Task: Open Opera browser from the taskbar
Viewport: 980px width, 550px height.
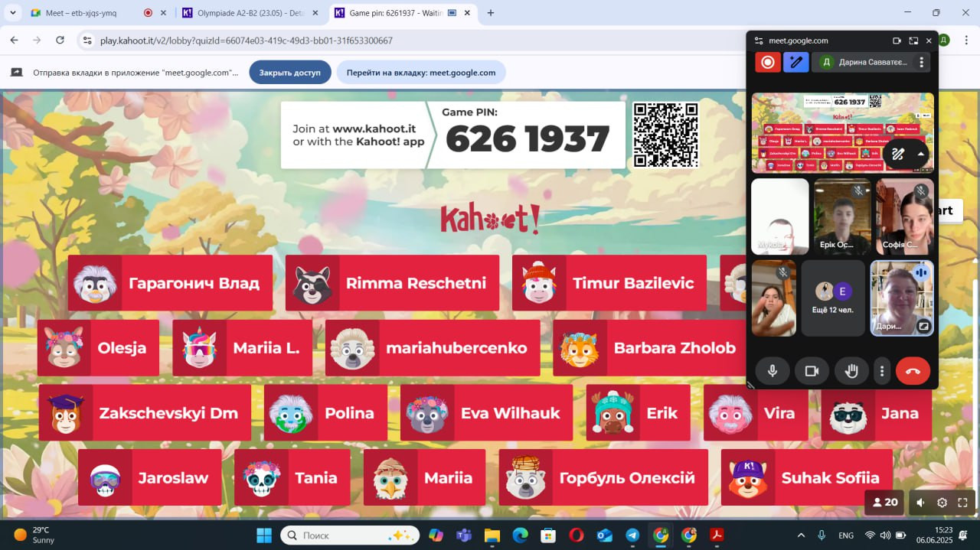Action: click(x=577, y=535)
